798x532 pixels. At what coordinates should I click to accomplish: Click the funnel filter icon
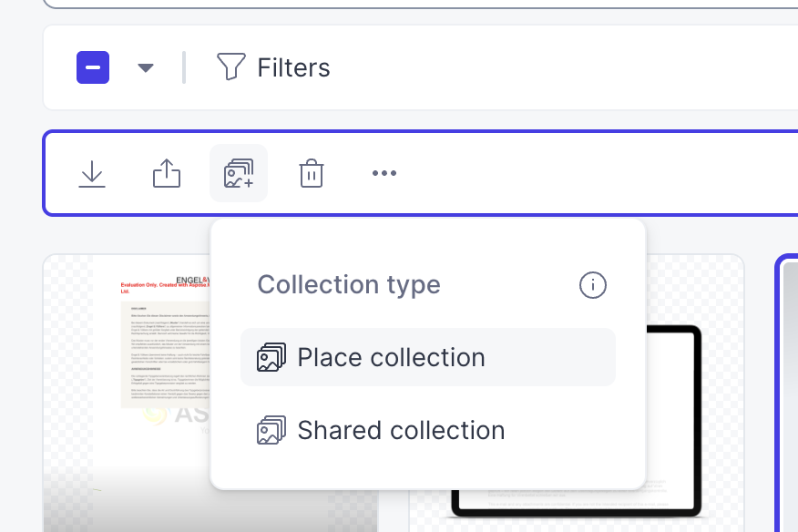pos(231,66)
